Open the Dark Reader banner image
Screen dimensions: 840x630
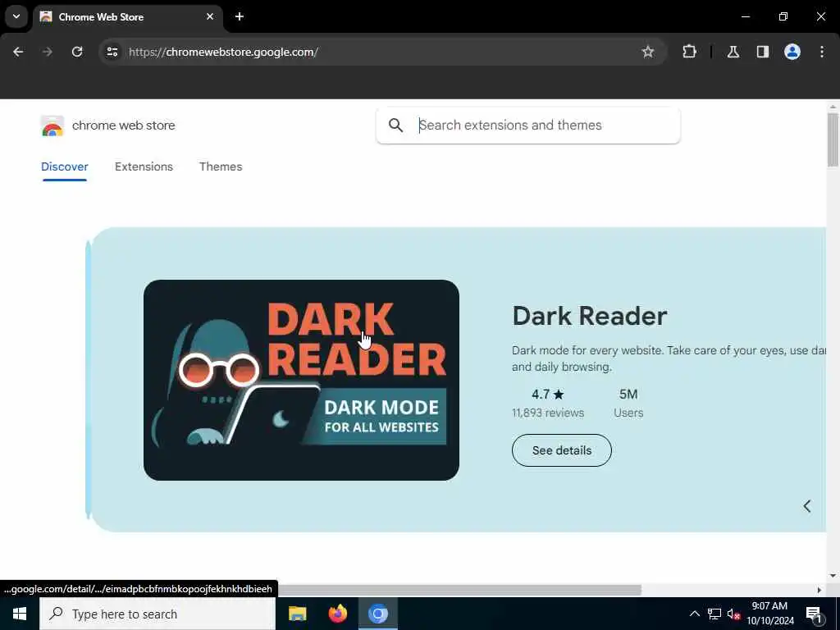[x=301, y=380]
